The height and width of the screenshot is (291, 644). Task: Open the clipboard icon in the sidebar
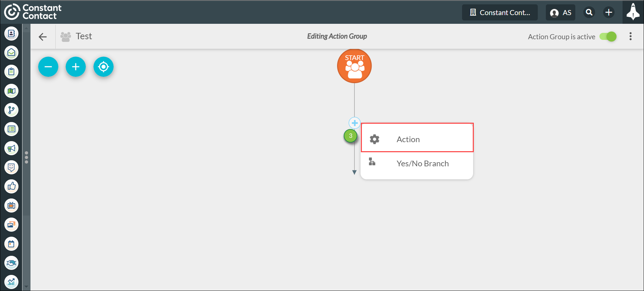11,72
